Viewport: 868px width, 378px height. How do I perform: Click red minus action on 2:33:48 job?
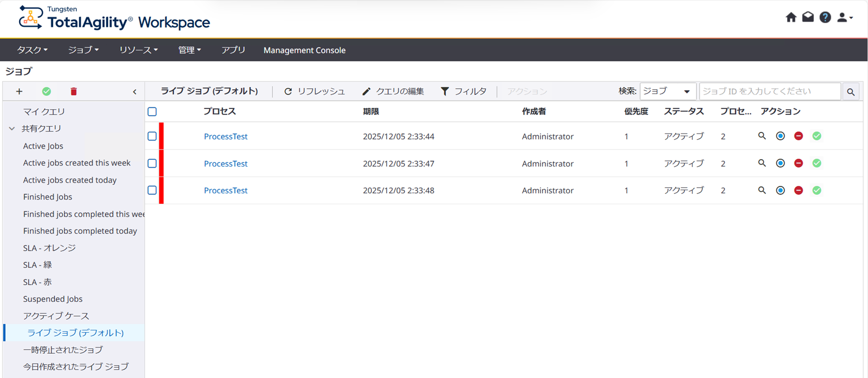click(798, 190)
